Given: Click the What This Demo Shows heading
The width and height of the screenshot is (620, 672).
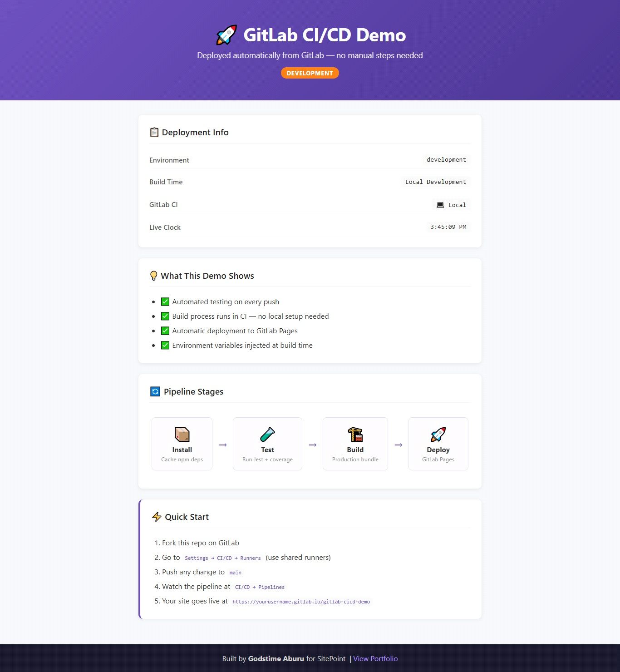Looking at the screenshot, I should (207, 276).
